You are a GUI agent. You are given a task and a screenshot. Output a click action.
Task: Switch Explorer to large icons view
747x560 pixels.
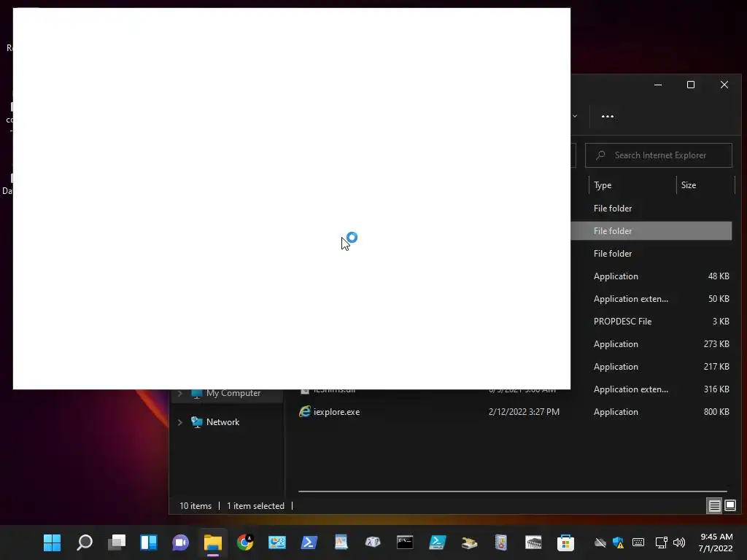729,505
